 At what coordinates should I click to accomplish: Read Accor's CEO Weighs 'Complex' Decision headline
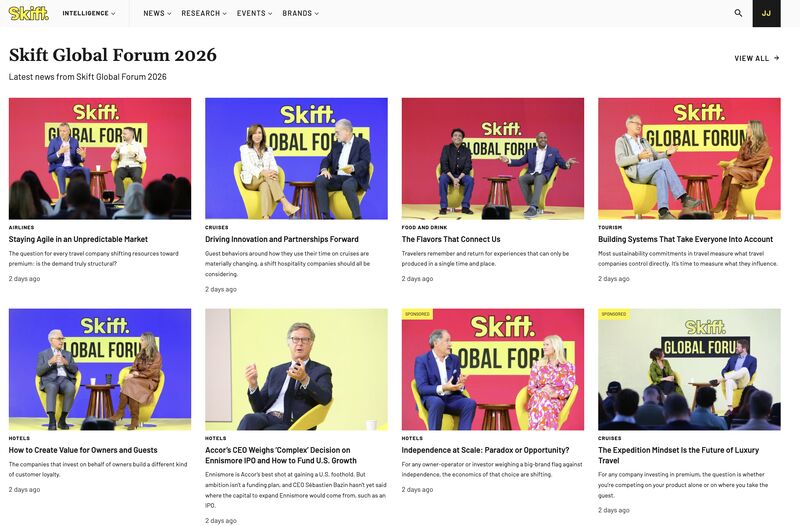281,455
